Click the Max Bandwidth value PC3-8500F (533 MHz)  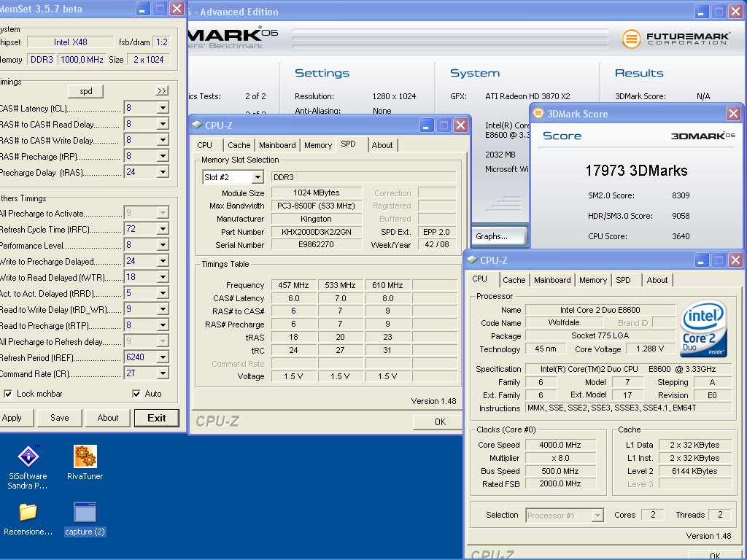pyautogui.click(x=317, y=206)
